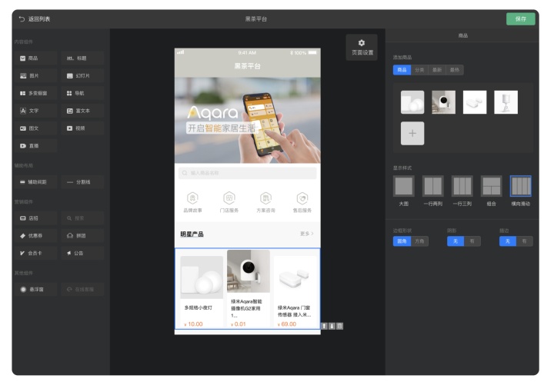Enable shadow by selecting 有
The image size is (554, 392).
[x=472, y=241]
